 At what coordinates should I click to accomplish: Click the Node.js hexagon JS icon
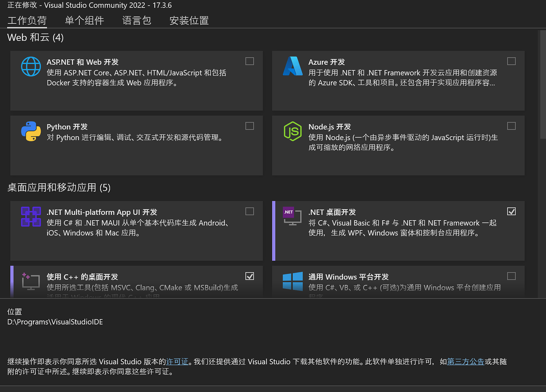point(292,131)
